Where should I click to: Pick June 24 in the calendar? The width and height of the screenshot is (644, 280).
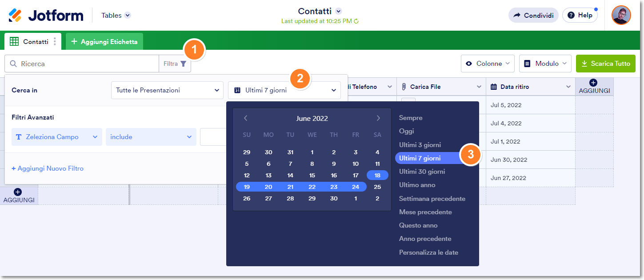tap(356, 187)
